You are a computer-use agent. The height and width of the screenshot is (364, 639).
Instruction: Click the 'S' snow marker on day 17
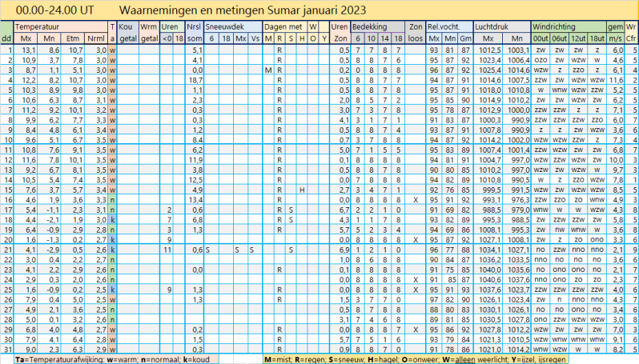click(x=291, y=210)
